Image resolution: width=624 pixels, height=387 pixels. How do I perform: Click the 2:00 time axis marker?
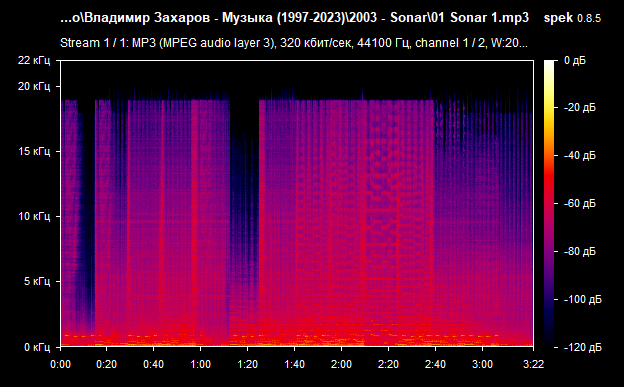[x=341, y=364]
